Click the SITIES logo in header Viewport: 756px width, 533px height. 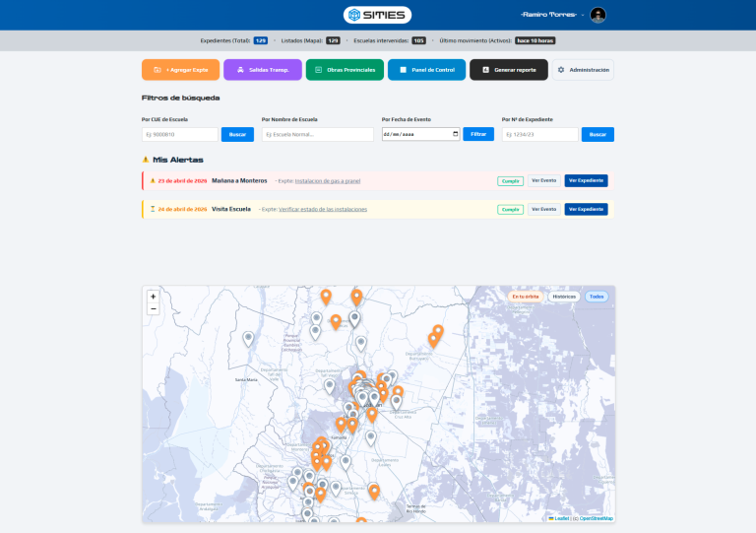click(x=377, y=15)
